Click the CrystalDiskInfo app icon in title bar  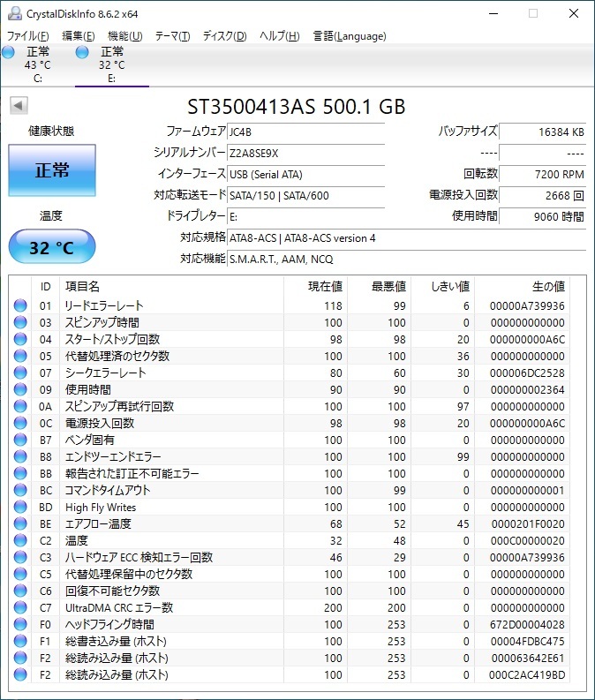[x=15, y=13]
